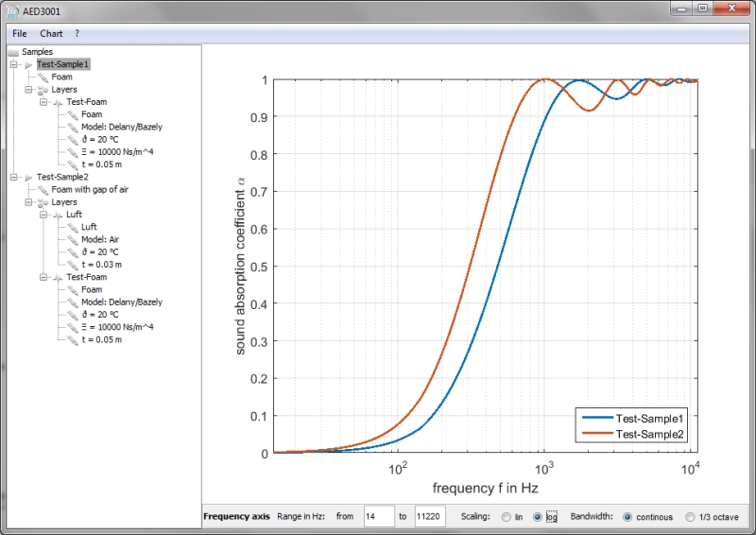Click pencil icon beside 'Model: Air'

[x=73, y=240]
